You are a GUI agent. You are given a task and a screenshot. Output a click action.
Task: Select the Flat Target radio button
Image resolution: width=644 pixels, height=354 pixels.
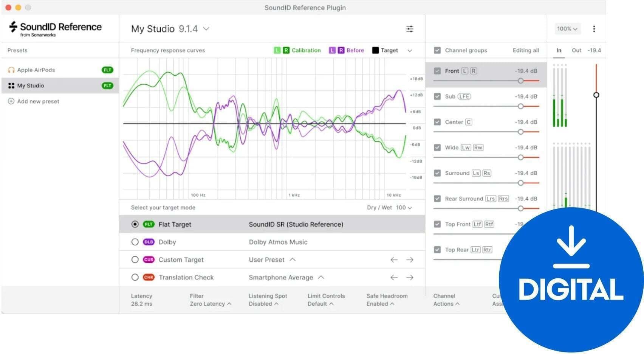click(x=135, y=224)
